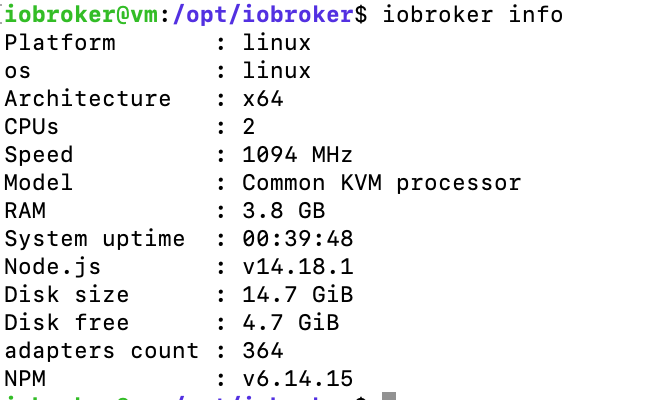The width and height of the screenshot is (670, 400).
Task: Click the Disk size value "14.7 GiB"
Action: click(297, 295)
